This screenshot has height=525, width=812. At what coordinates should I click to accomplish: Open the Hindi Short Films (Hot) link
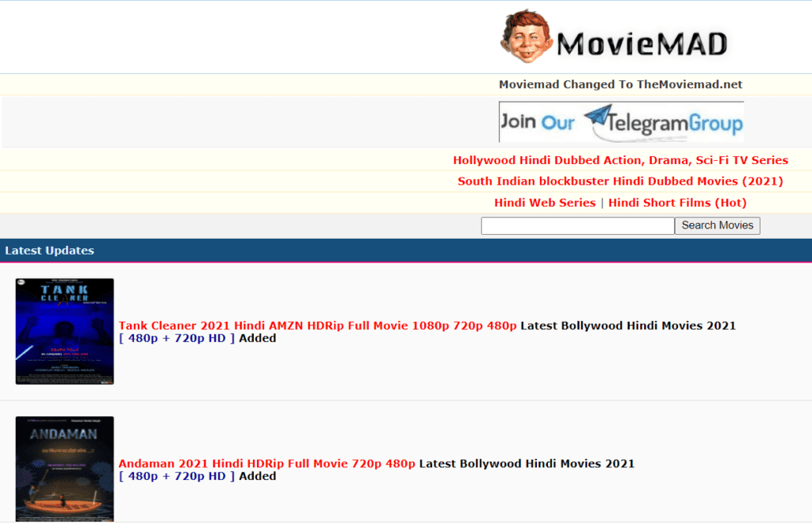pyautogui.click(x=677, y=203)
